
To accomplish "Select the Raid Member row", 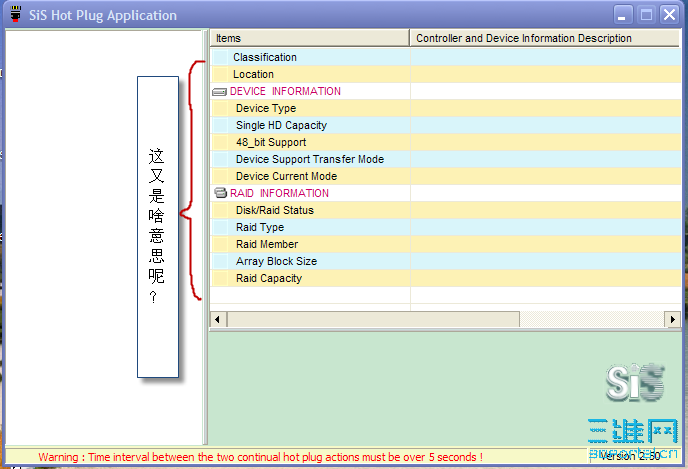I will click(446, 244).
